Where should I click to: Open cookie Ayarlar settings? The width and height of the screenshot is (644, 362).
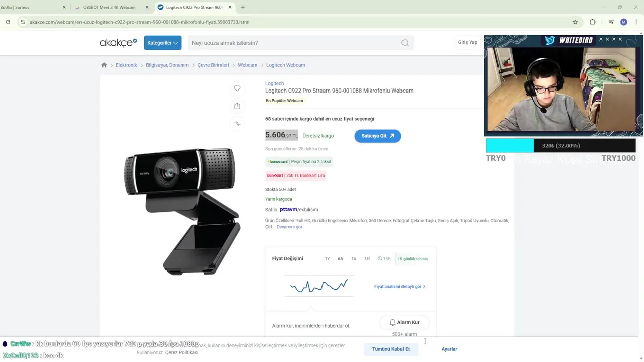click(449, 349)
